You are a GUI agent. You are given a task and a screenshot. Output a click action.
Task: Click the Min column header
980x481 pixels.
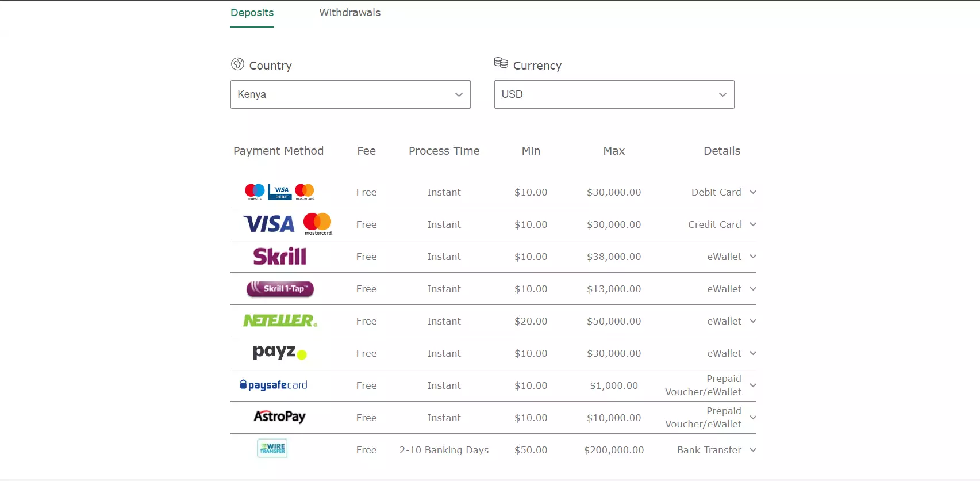[x=531, y=151]
